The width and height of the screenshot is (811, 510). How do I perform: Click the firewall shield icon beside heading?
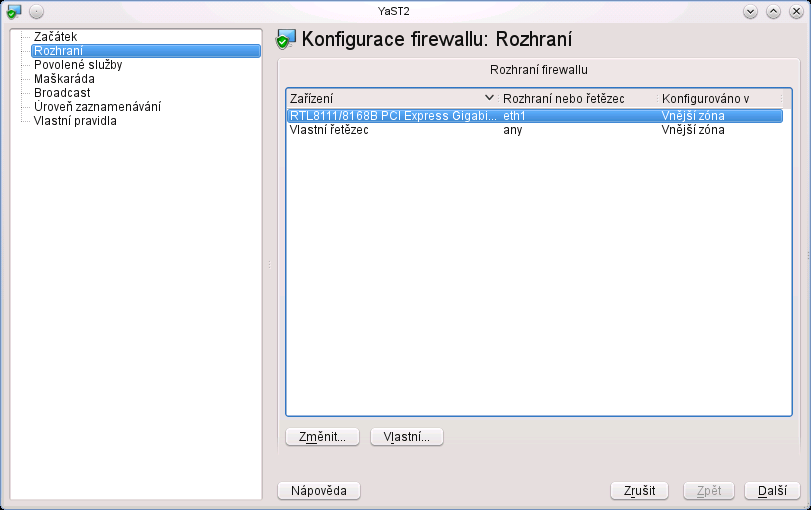[286, 40]
